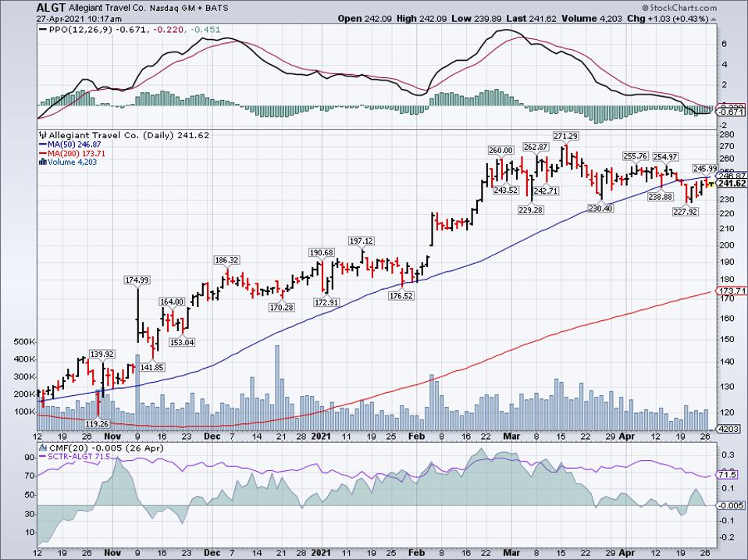Screen dimensions: 748x560
Task: Click the 238.88 low price label
Action: tap(661, 197)
